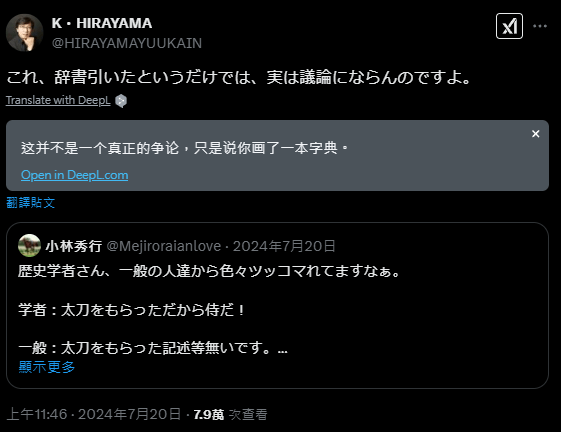Click the 7.9萬 view count
561x432 pixels.
click(x=209, y=414)
